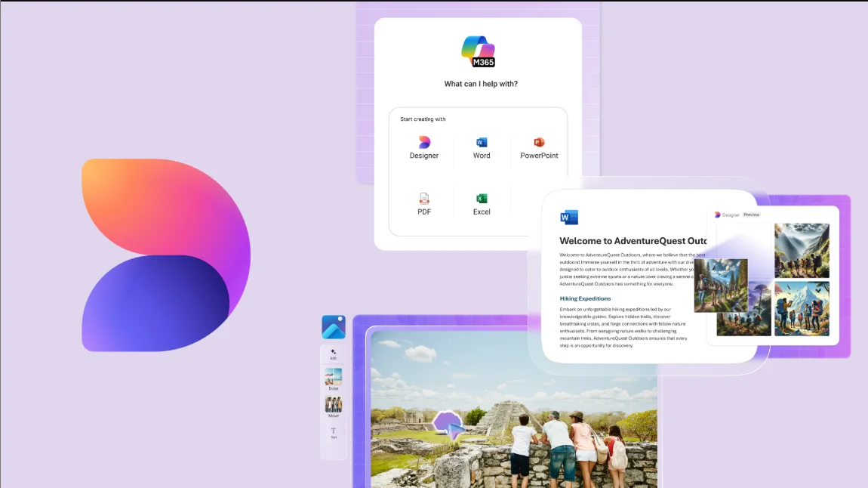Viewport: 868px width, 488px height.
Task: Click the 'Hiking Expeditions' subheading
Action: (x=585, y=298)
